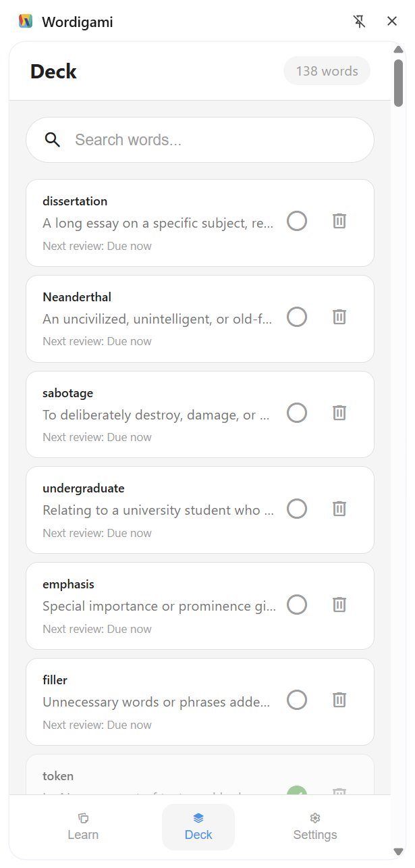Click the 138 words count badge

327,71
